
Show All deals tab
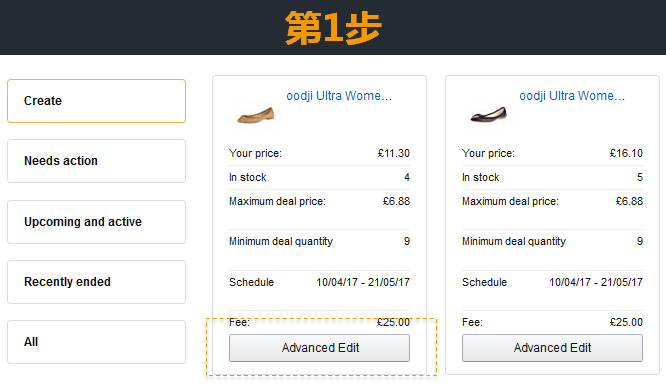click(x=96, y=342)
